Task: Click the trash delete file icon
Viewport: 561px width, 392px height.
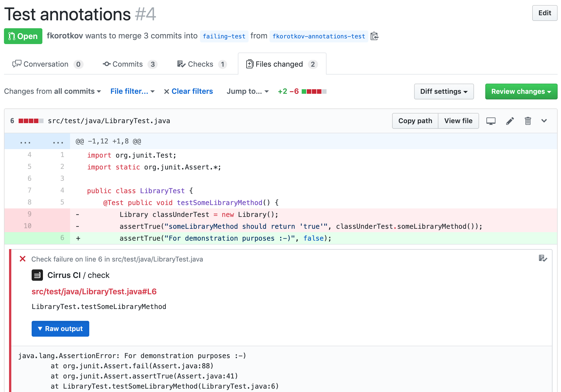Action: point(528,121)
